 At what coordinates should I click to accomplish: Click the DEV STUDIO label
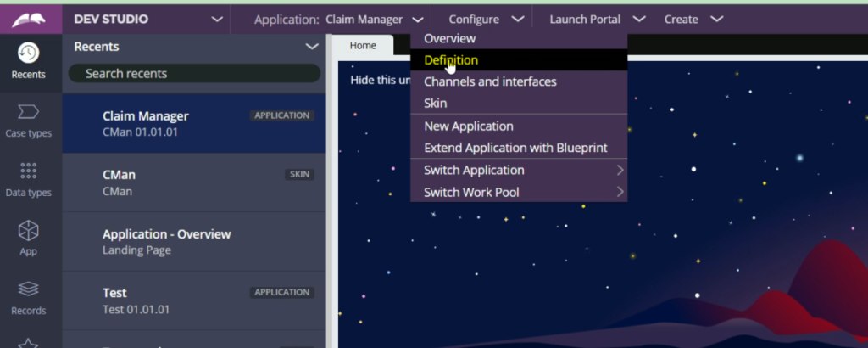(111, 20)
